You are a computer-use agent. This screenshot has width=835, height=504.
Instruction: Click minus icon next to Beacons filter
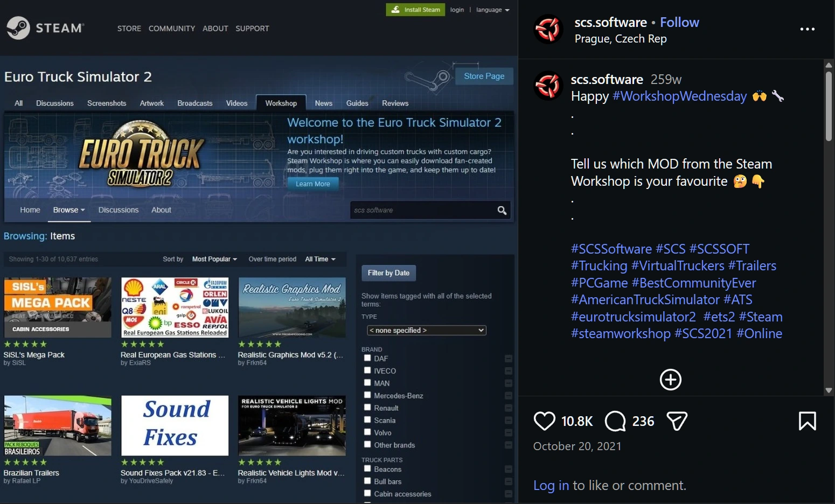click(x=508, y=470)
